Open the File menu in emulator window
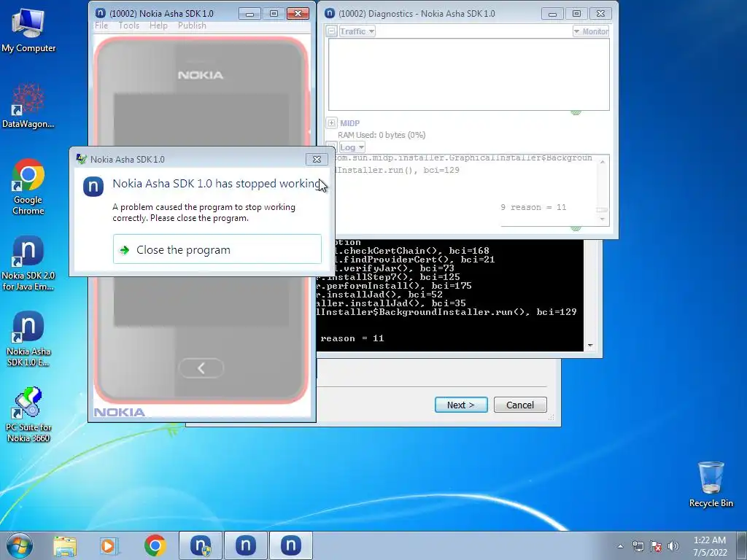747x560 pixels. pos(101,26)
